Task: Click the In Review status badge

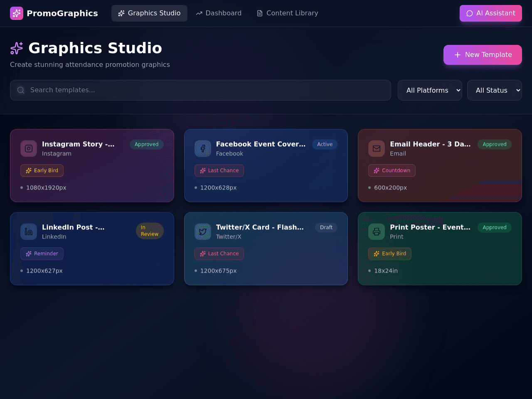Action: tap(150, 231)
